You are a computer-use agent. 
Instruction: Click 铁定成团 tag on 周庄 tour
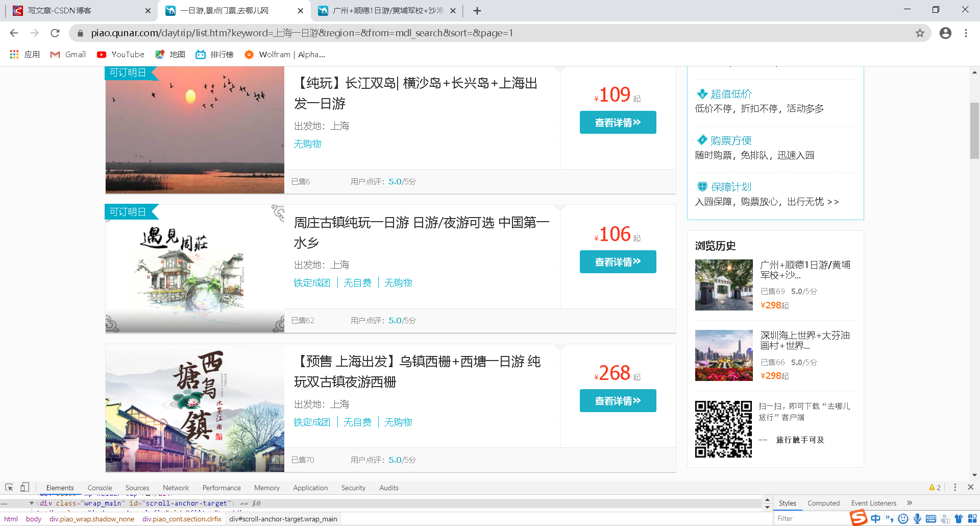tap(312, 283)
